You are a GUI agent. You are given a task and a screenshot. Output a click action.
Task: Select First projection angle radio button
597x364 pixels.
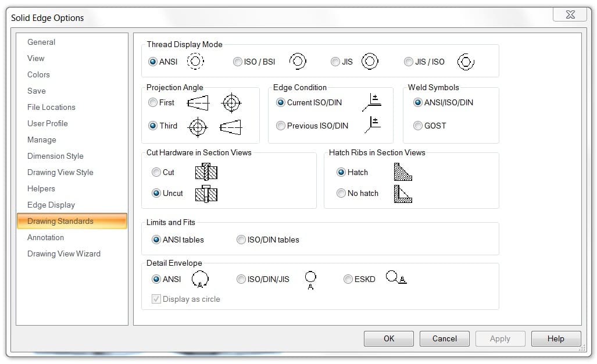[153, 102]
